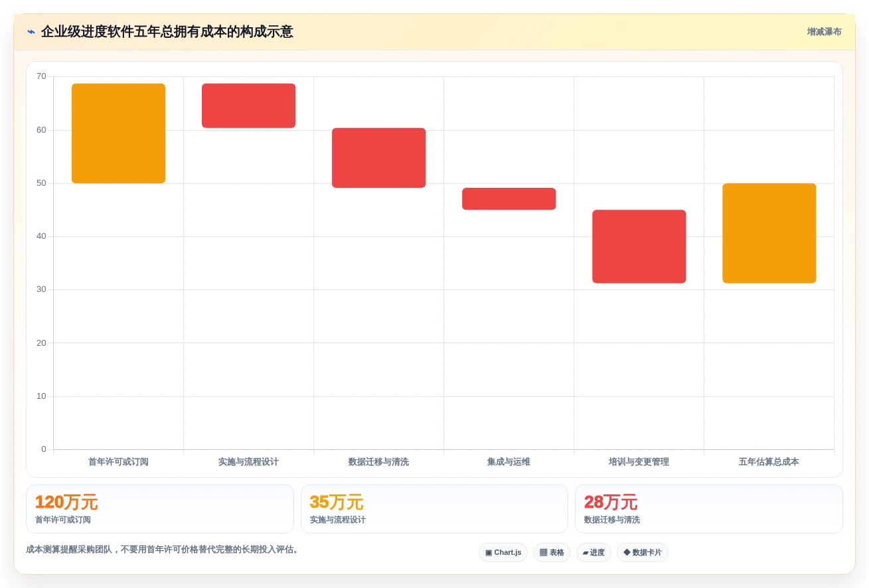This screenshot has width=869, height=588.
Task: Click the y-axis value 30
Action: (x=41, y=289)
